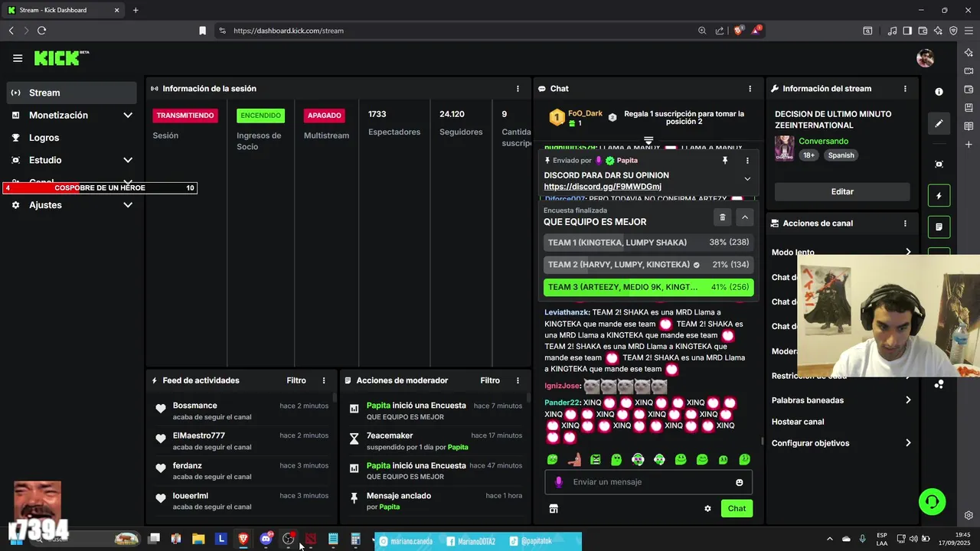980x551 pixels.
Task: Open the Modo lento setting
Action: [x=841, y=253]
